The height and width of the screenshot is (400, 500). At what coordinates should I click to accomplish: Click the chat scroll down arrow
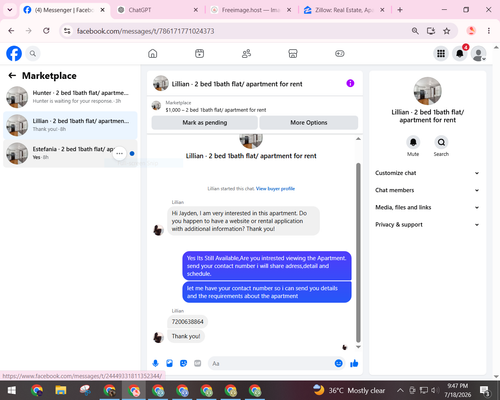358,347
